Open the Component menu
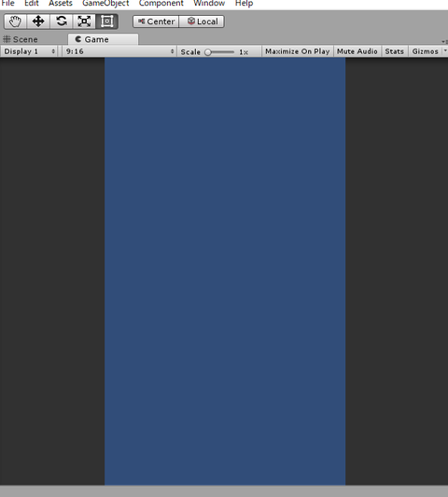448x497 pixels. point(161,4)
